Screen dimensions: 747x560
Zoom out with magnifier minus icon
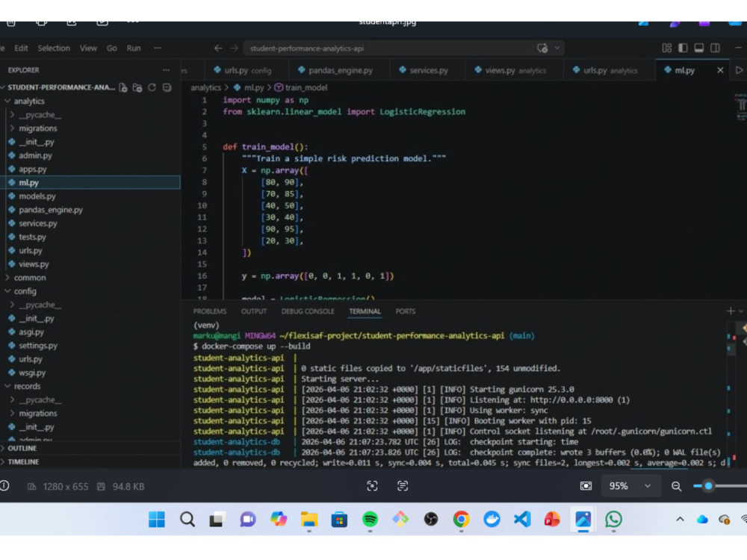tap(676, 486)
